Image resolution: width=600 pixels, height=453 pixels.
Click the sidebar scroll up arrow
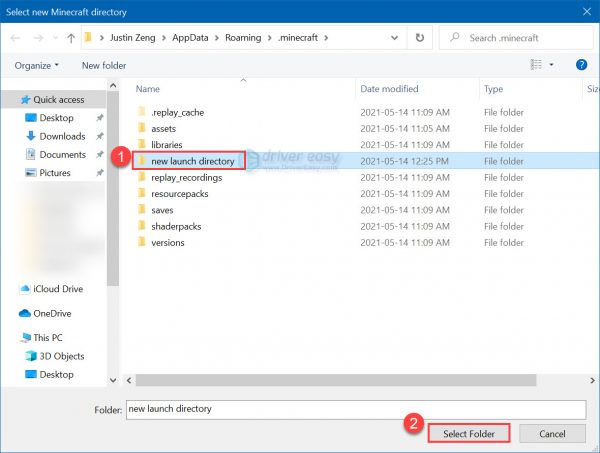(113, 85)
